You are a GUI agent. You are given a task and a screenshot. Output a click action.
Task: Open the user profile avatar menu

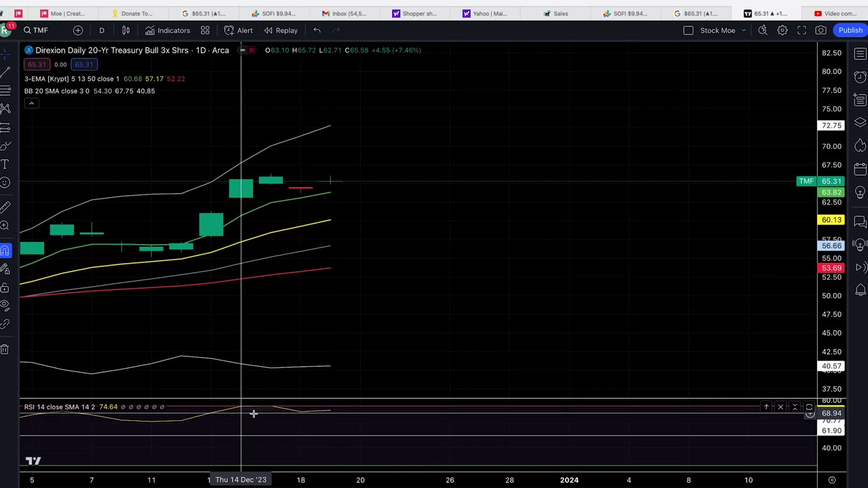5,30
